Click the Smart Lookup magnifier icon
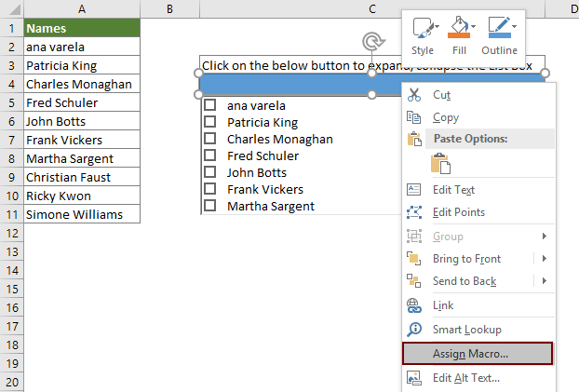579x392 pixels. click(x=415, y=330)
